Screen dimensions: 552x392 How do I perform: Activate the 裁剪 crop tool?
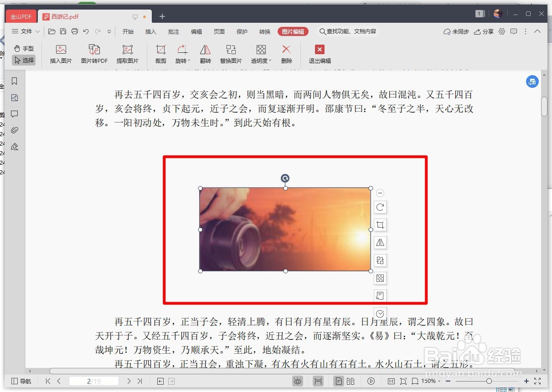tap(160, 53)
